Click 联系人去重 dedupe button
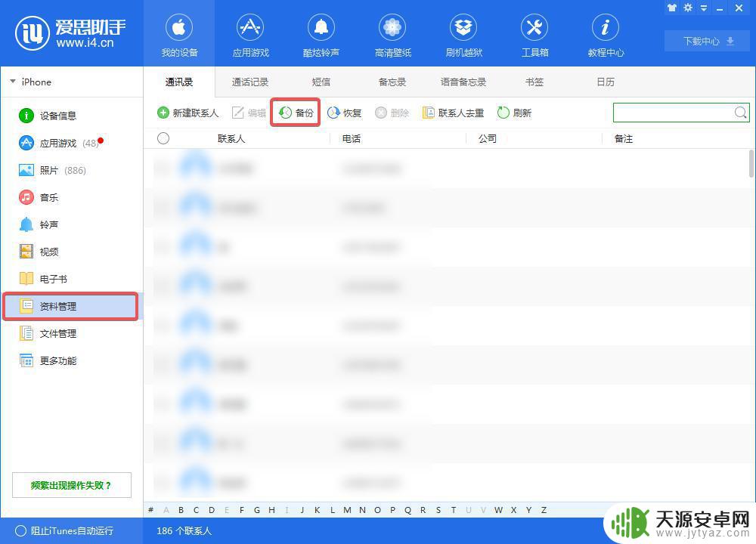756x544 pixels. [453, 113]
